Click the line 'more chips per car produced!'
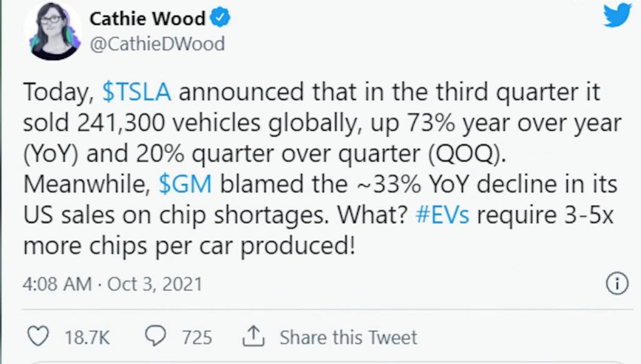The width and height of the screenshot is (641, 364). 189,246
